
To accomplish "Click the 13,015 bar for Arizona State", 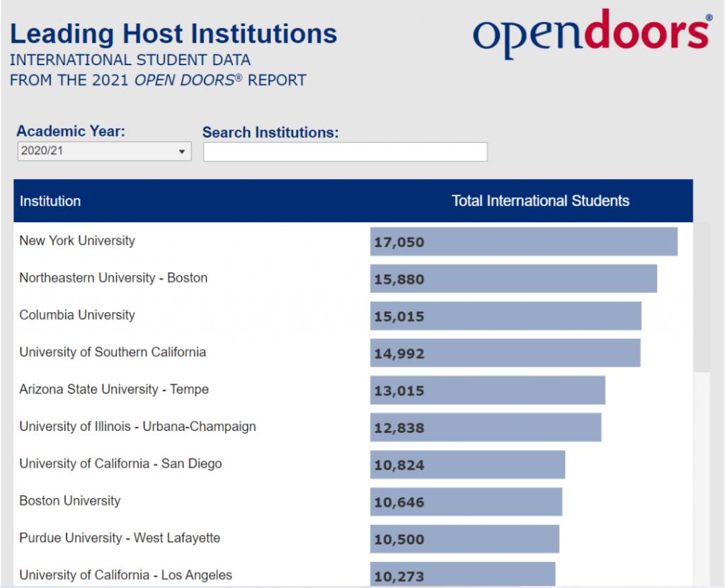I will click(x=488, y=390).
